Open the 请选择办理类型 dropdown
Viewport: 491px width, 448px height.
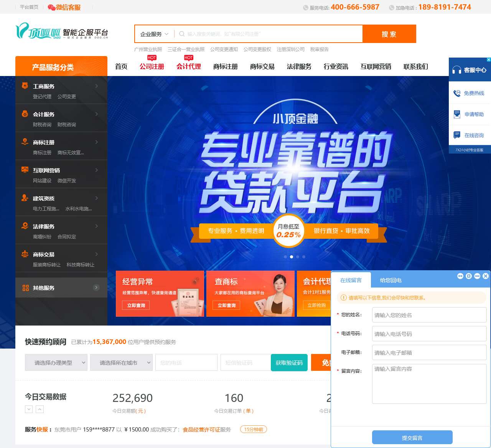coord(56,362)
